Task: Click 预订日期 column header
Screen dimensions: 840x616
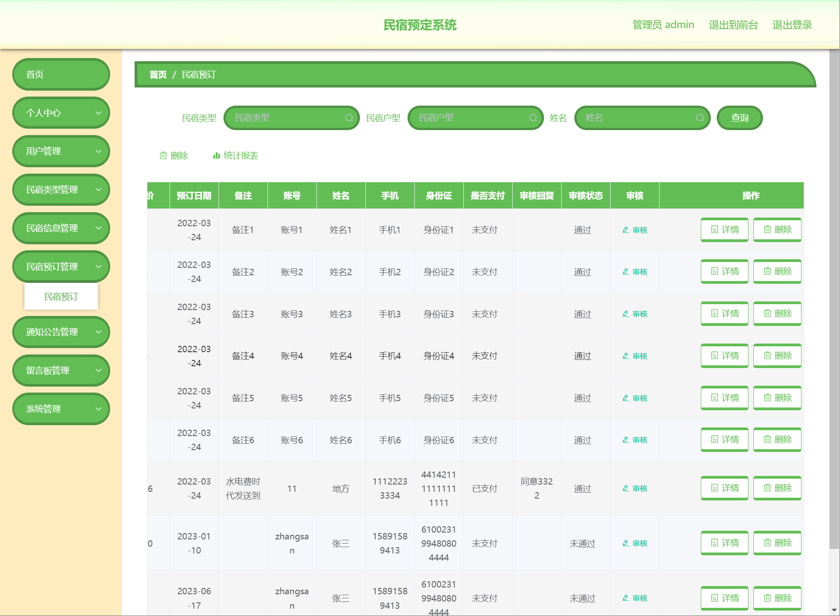Action: coord(194,195)
